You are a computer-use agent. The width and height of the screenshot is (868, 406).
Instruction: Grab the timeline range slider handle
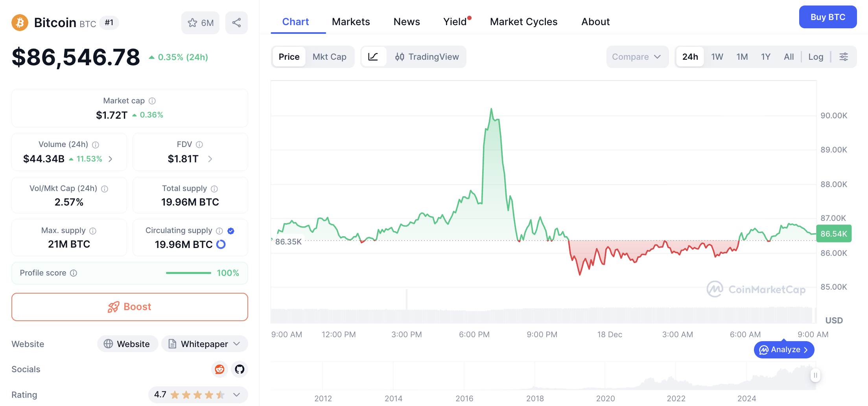tap(815, 375)
